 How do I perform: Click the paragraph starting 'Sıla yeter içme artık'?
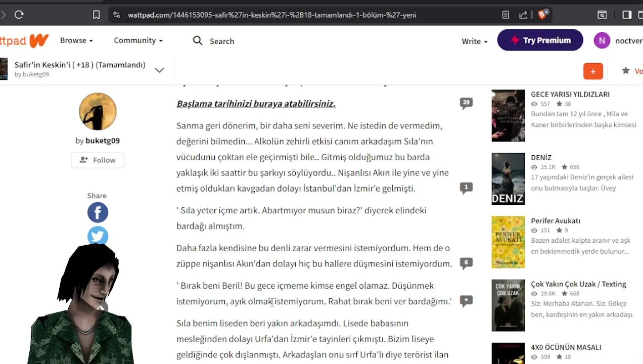[301, 218]
